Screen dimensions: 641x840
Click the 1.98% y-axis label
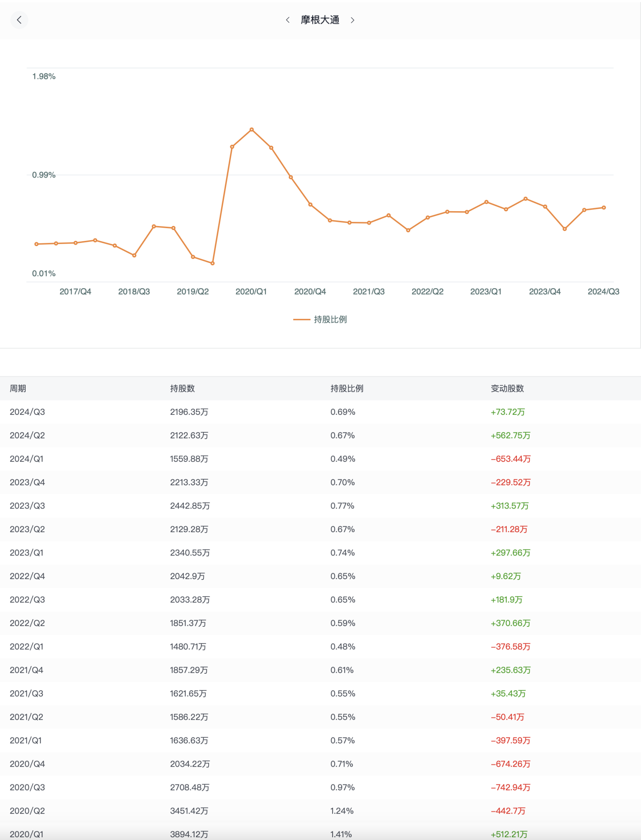tap(44, 76)
